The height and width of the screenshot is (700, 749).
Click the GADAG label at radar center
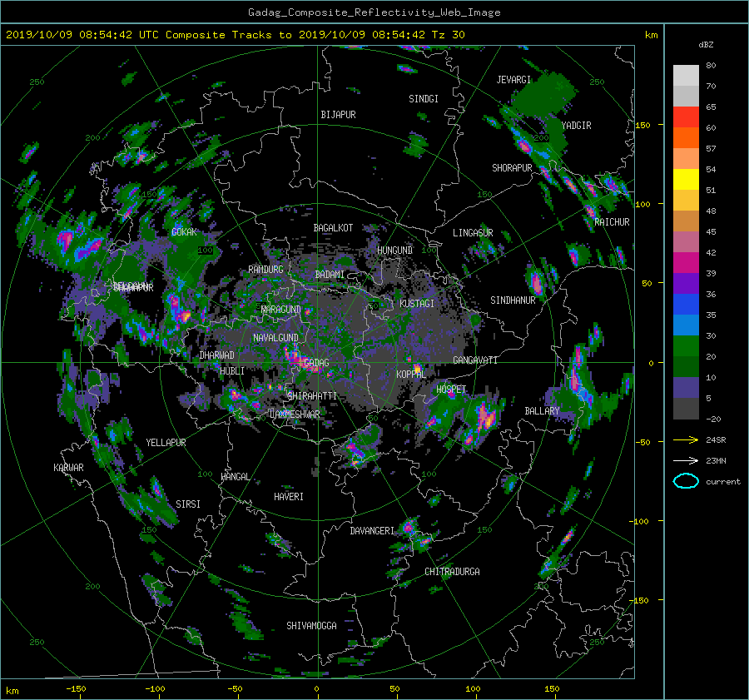click(316, 363)
